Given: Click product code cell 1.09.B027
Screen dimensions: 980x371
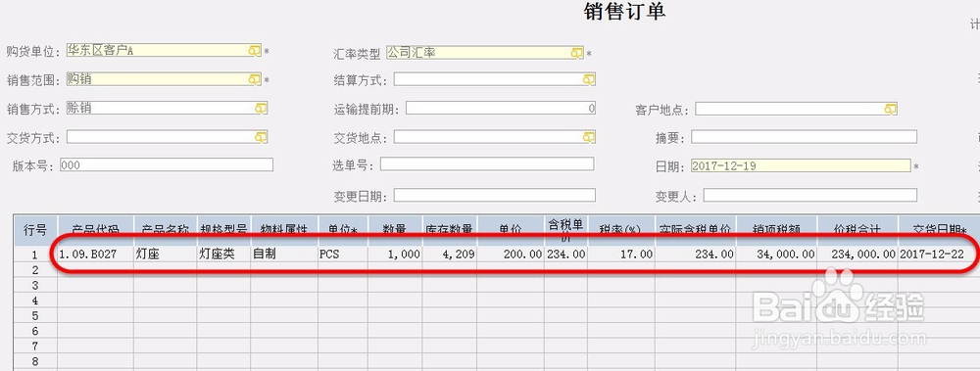Looking at the screenshot, I should [x=96, y=255].
